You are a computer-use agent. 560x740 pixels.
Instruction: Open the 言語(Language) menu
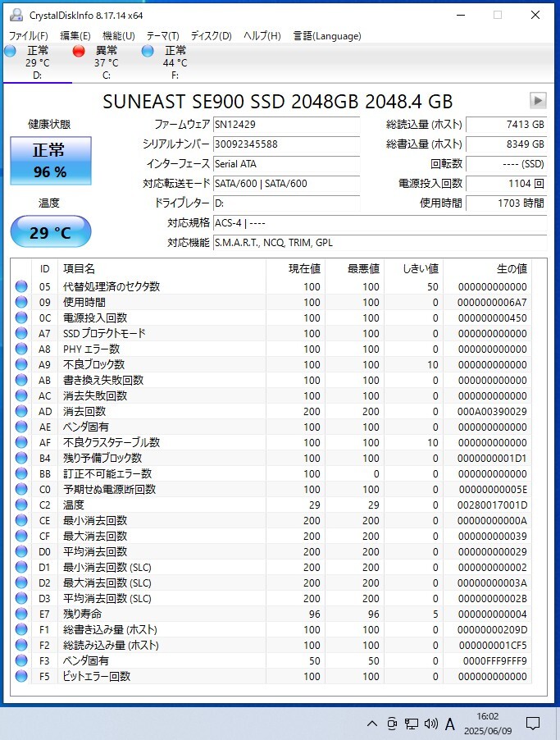(327, 36)
